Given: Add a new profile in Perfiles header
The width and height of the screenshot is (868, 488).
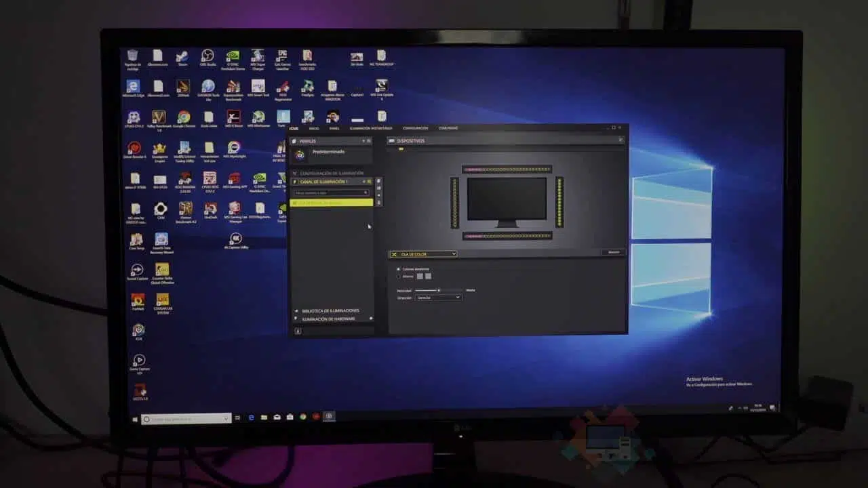Looking at the screenshot, I should [363, 141].
